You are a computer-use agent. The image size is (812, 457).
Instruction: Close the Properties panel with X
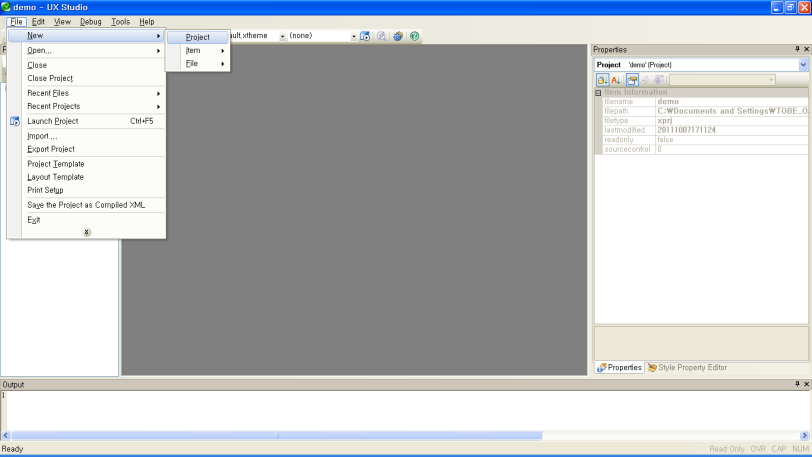pos(806,49)
